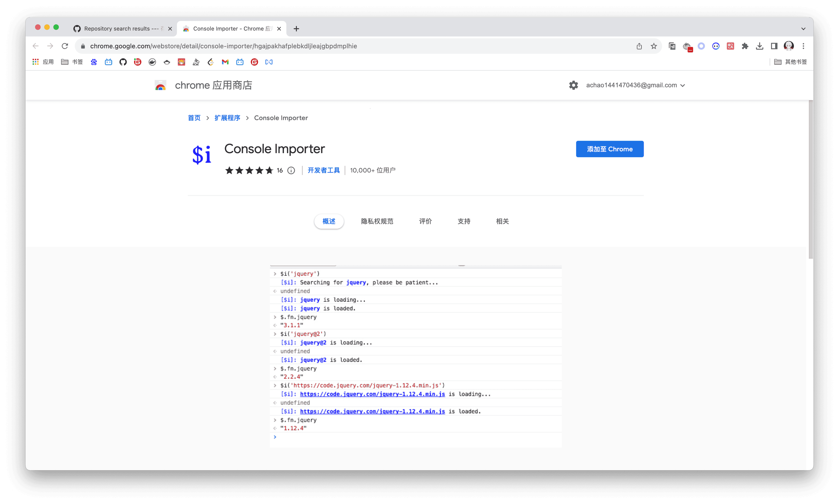Open the GitHub bookmark icon

click(x=123, y=62)
